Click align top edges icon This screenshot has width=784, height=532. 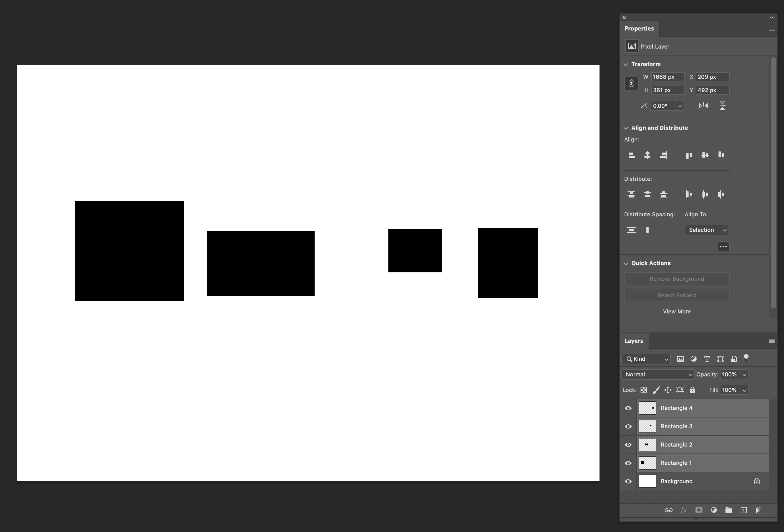tap(689, 155)
